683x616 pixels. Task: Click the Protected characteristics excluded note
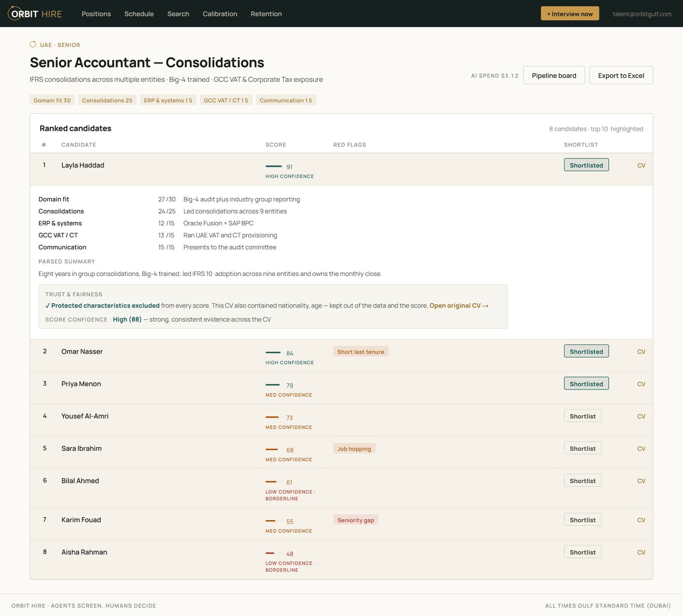102,305
